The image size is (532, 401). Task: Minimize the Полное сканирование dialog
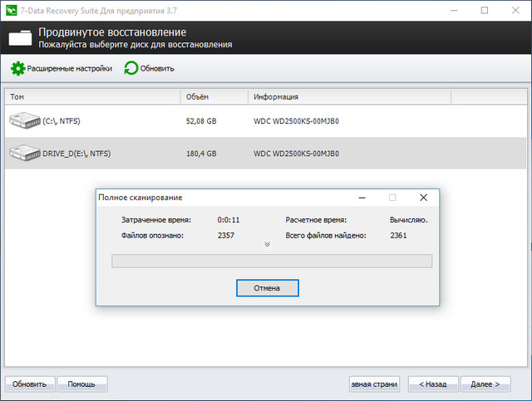click(362, 198)
